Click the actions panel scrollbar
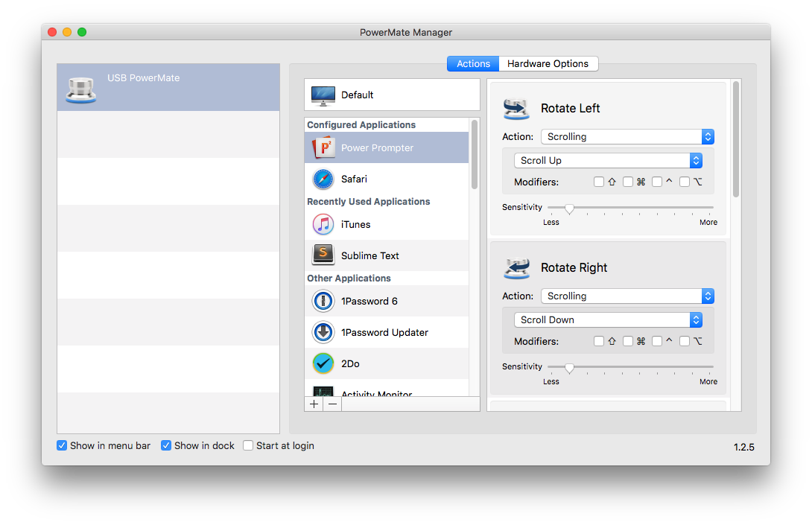 tap(736, 139)
